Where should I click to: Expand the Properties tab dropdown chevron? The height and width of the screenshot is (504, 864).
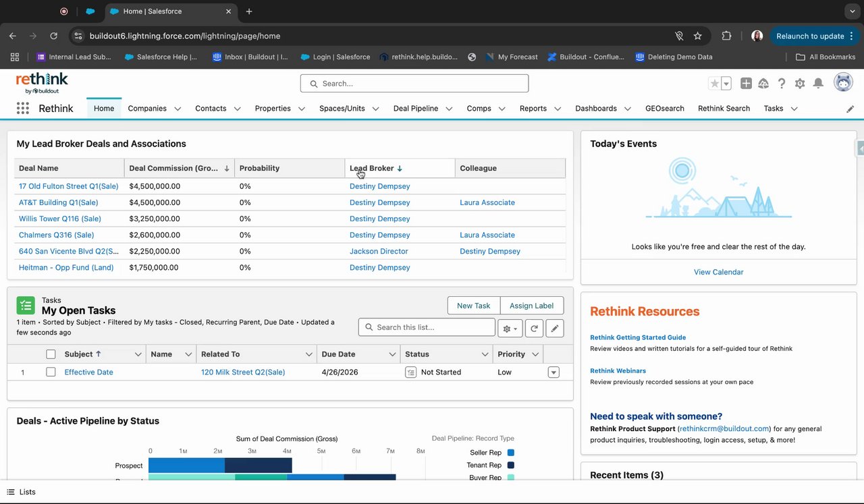[302, 109]
